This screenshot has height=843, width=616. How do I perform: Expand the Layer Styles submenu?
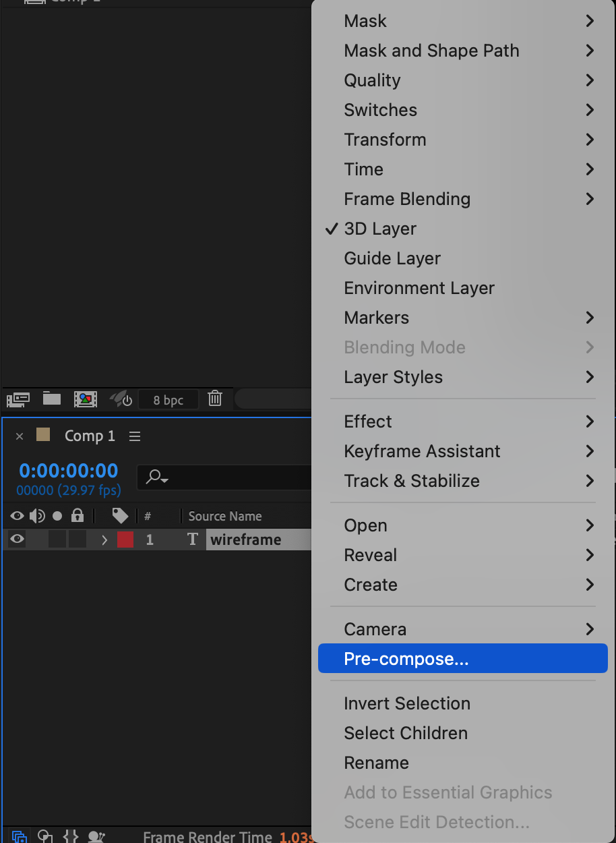pyautogui.click(x=393, y=377)
